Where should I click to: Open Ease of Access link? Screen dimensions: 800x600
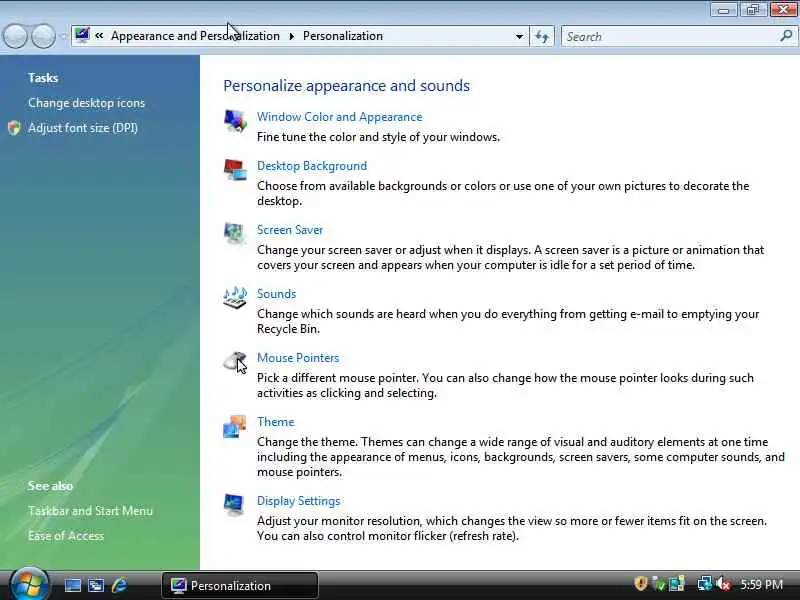tap(66, 536)
